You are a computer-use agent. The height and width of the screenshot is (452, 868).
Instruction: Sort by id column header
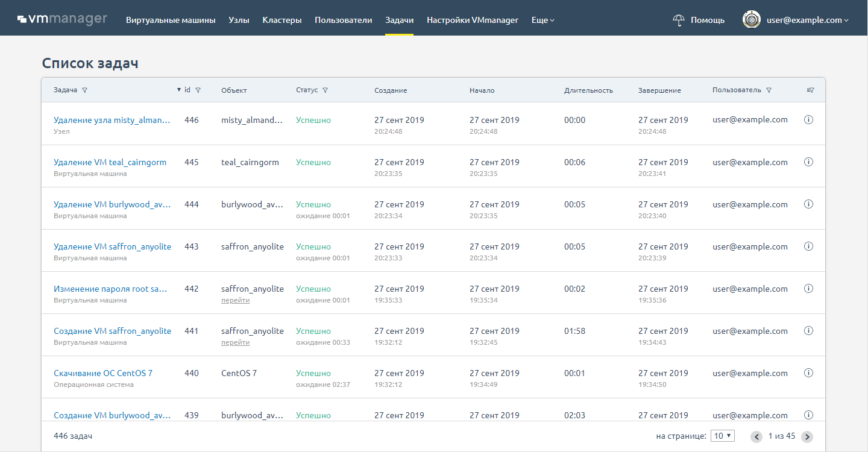tap(187, 90)
